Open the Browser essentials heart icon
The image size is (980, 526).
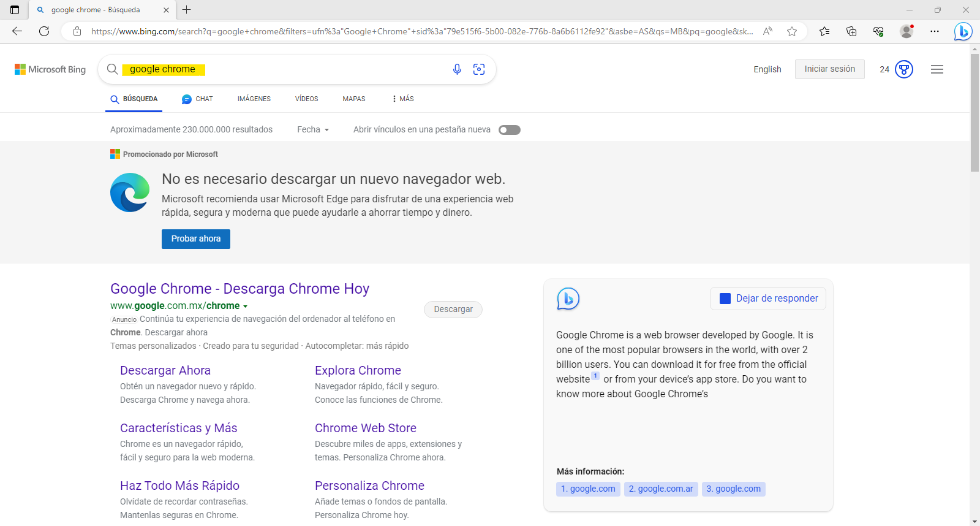tap(878, 31)
